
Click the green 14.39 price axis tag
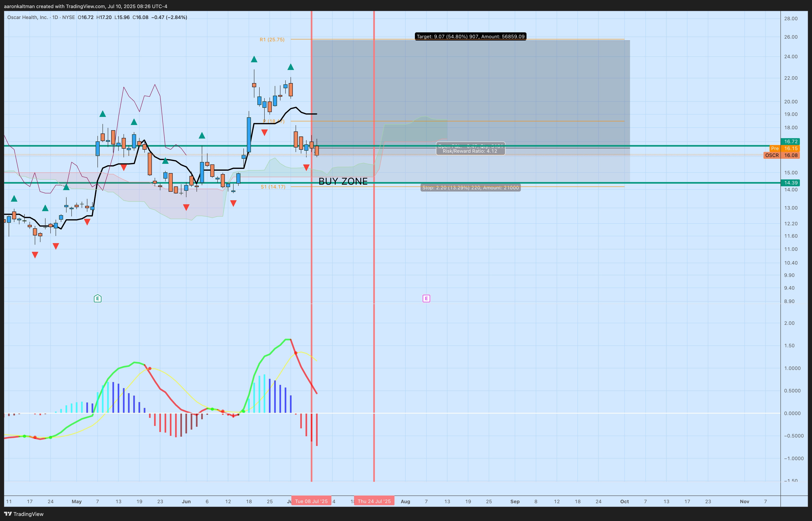790,183
